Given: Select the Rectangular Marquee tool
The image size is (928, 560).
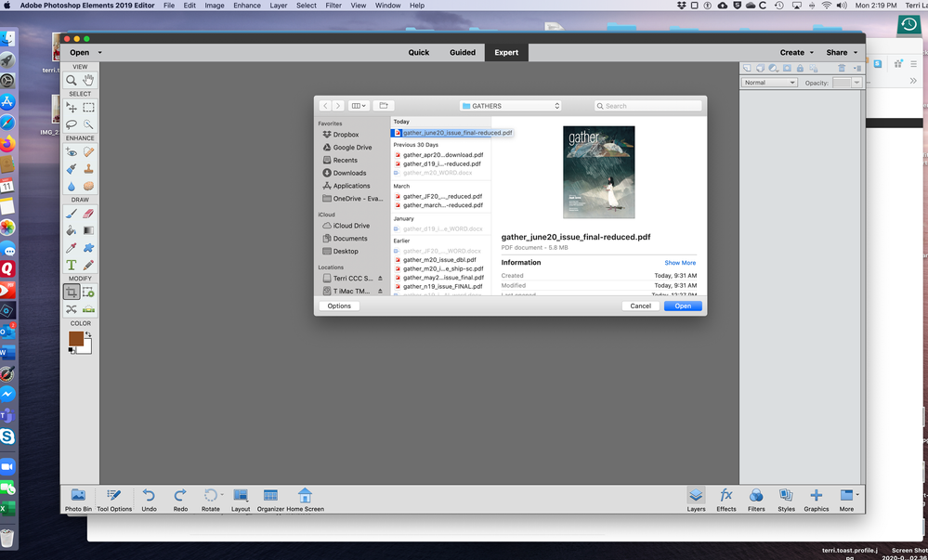Looking at the screenshot, I should tap(89, 108).
